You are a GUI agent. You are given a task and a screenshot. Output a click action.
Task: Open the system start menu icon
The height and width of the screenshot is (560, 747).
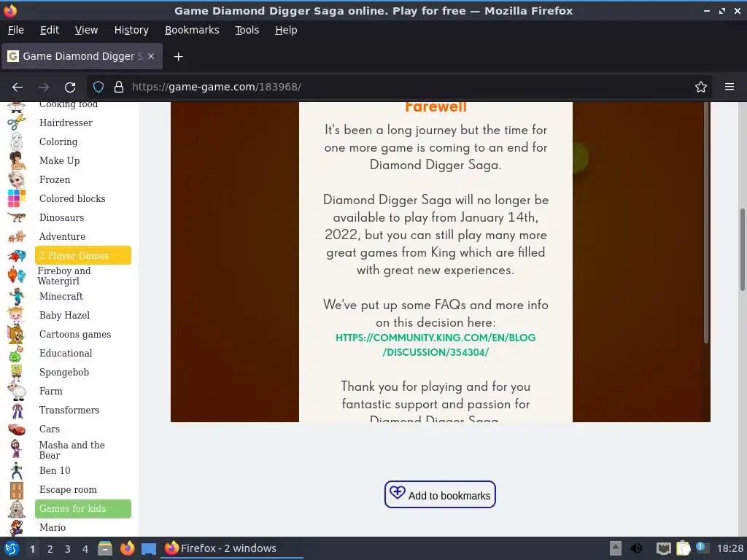tap(12, 548)
